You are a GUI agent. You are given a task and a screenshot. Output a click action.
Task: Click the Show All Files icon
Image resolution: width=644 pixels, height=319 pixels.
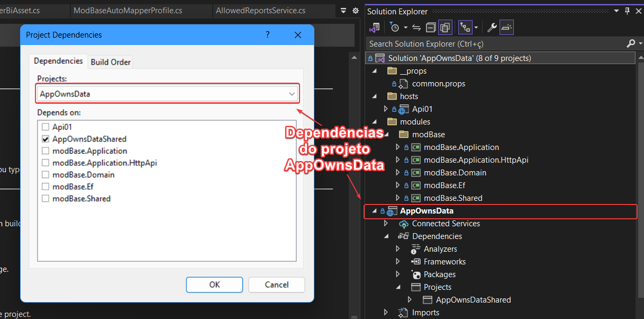(x=445, y=27)
